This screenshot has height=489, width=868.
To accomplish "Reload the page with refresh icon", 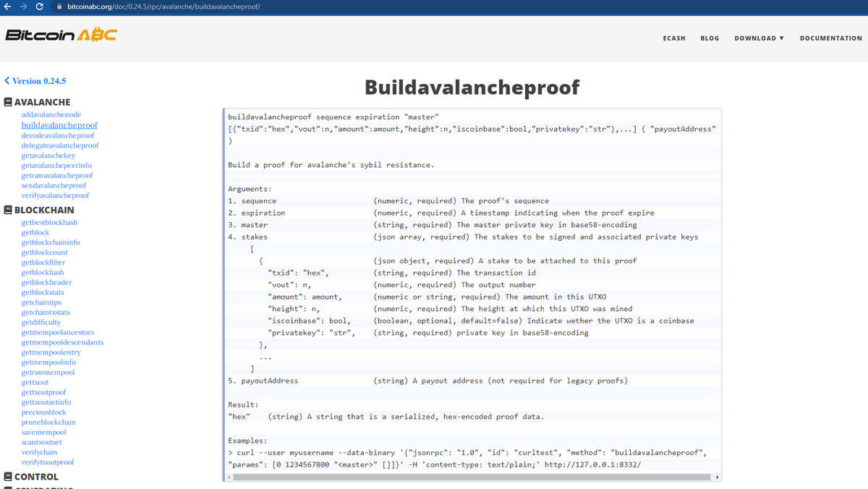I will point(39,7).
